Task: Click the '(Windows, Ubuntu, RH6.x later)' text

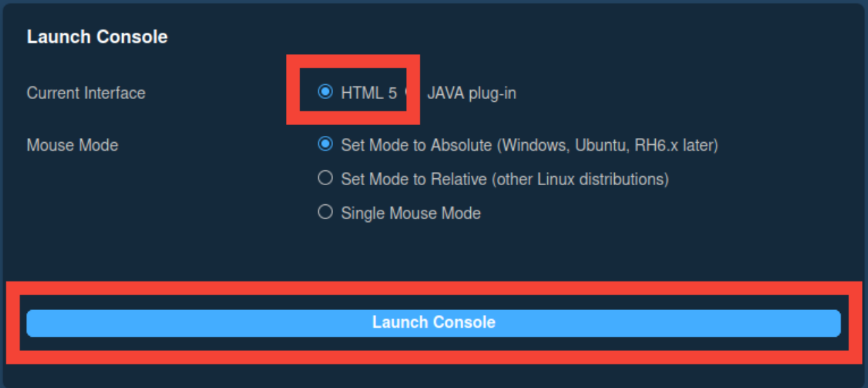Action: [x=607, y=145]
